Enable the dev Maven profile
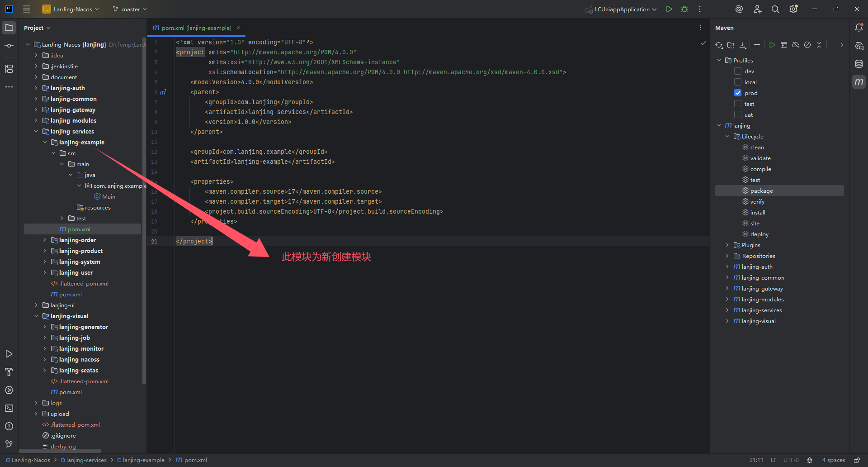868x467 pixels. click(738, 71)
